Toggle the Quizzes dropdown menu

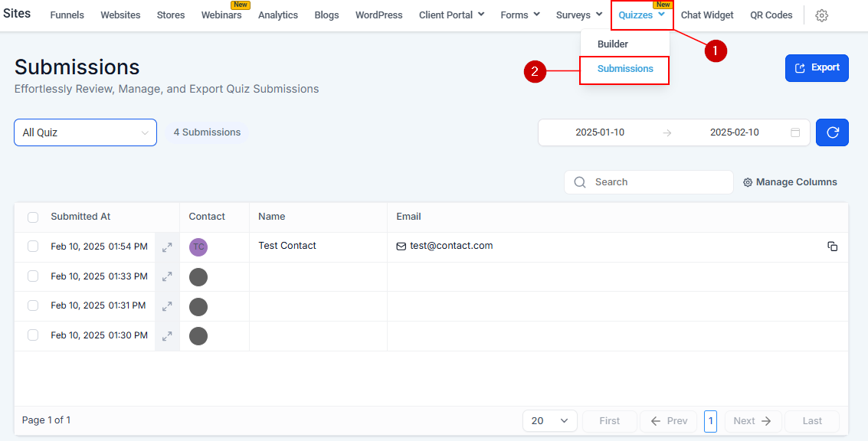click(641, 15)
